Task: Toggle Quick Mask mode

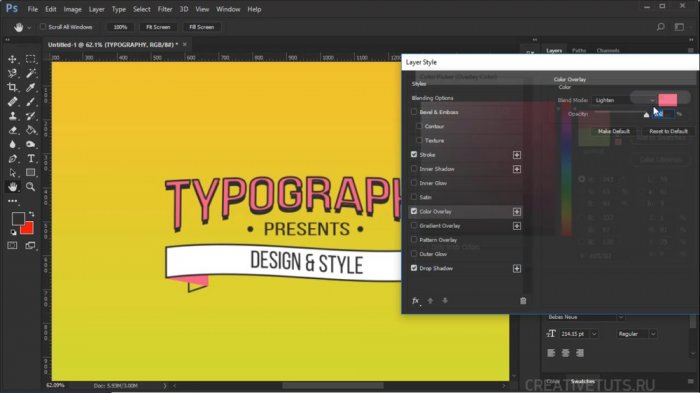Action: 12,246
